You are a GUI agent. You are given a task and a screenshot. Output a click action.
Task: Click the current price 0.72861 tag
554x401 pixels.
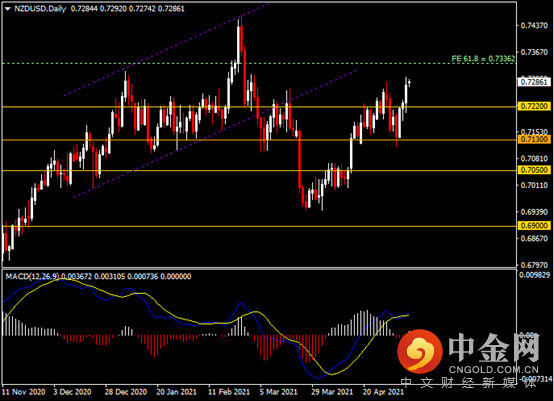click(534, 82)
